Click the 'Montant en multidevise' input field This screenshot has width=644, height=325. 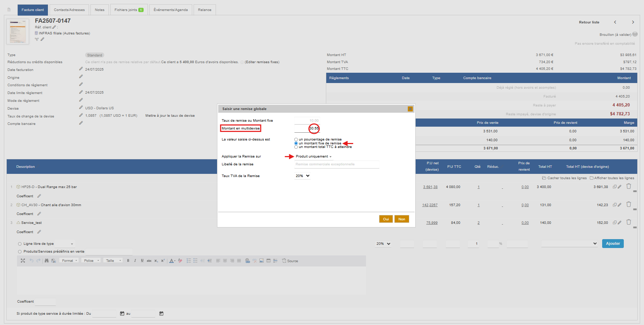pos(307,128)
